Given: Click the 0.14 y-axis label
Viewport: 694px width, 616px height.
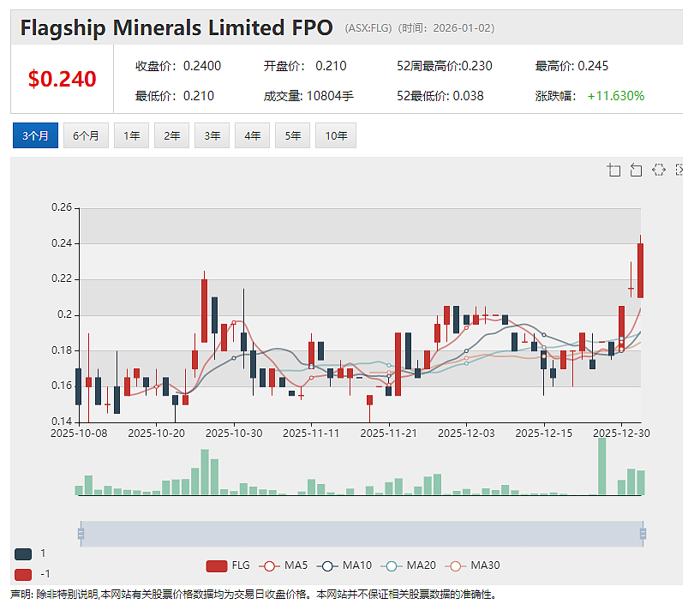Looking at the screenshot, I should [62, 422].
